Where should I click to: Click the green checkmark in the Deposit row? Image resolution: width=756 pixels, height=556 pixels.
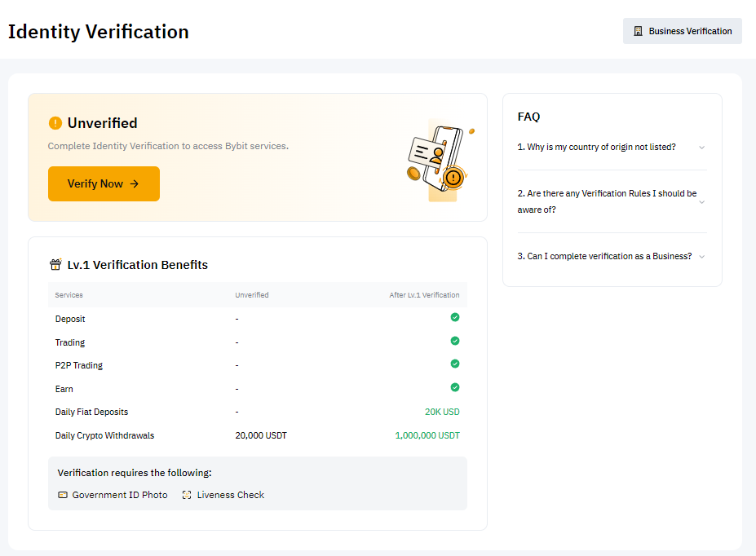pyautogui.click(x=455, y=317)
